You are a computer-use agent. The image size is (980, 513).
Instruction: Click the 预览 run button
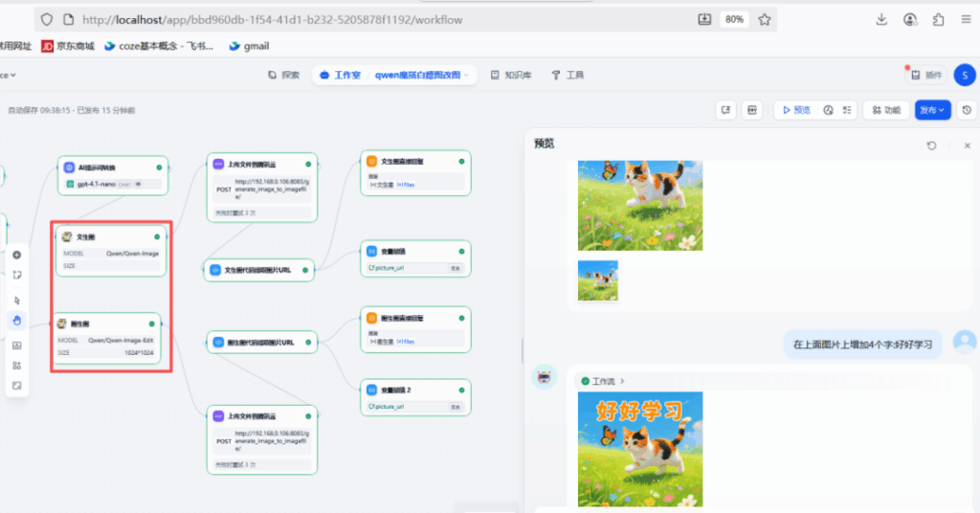796,110
